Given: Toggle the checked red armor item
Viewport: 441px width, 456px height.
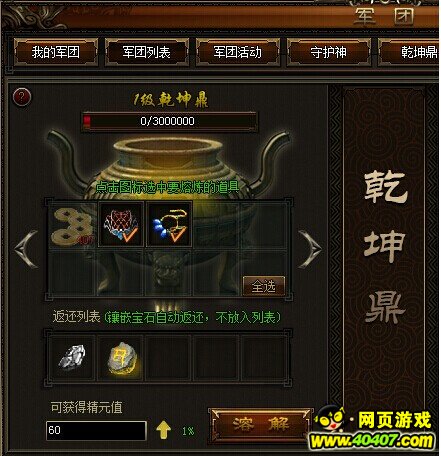Looking at the screenshot, I should pos(121,224).
